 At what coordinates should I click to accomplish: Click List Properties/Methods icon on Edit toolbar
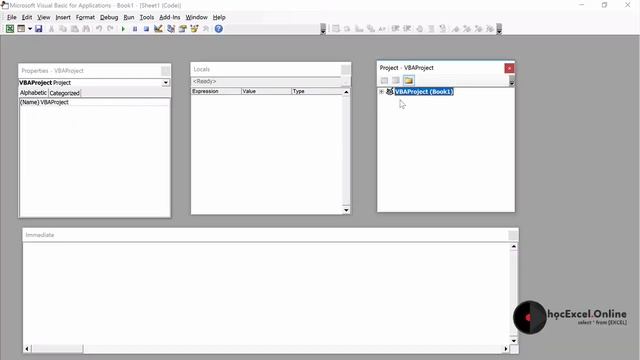(336, 29)
